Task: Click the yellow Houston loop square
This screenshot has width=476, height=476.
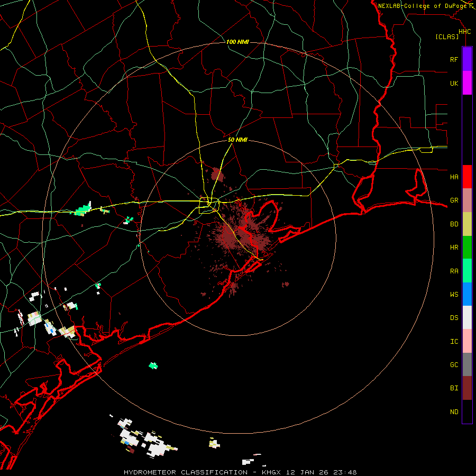Action: click(209, 206)
